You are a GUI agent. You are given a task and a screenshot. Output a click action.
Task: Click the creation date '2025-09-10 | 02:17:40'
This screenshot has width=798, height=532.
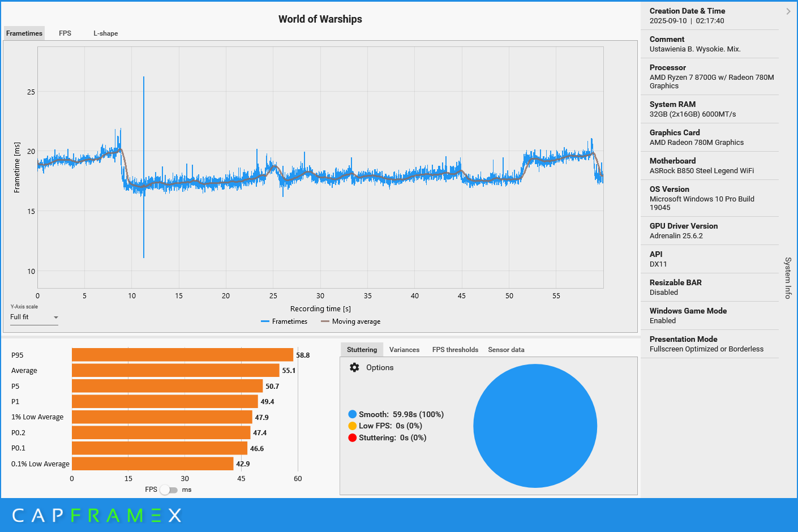click(687, 21)
